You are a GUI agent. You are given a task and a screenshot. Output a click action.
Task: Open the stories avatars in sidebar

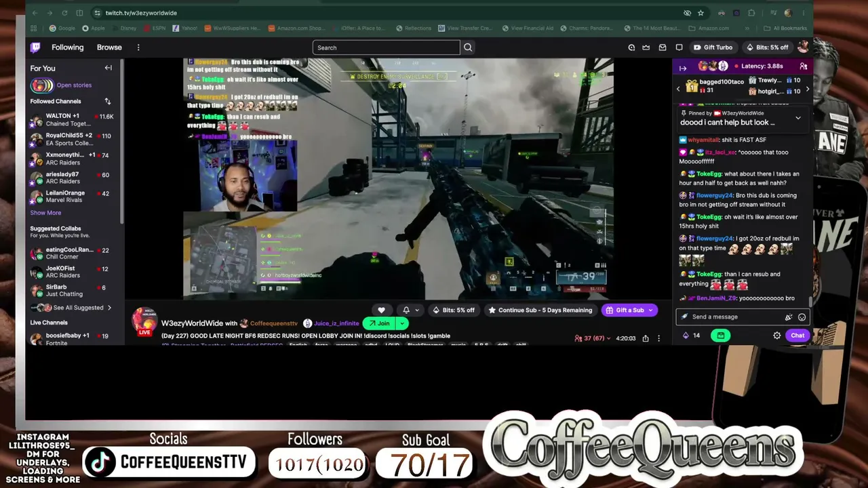pos(41,85)
